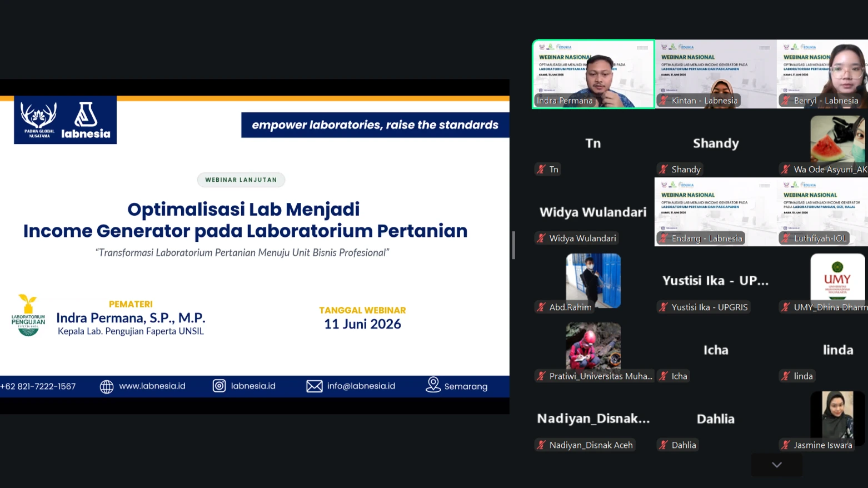Click muted mic icon beside Dahlia
Image resolution: width=868 pixels, height=488 pixels.
(664, 445)
